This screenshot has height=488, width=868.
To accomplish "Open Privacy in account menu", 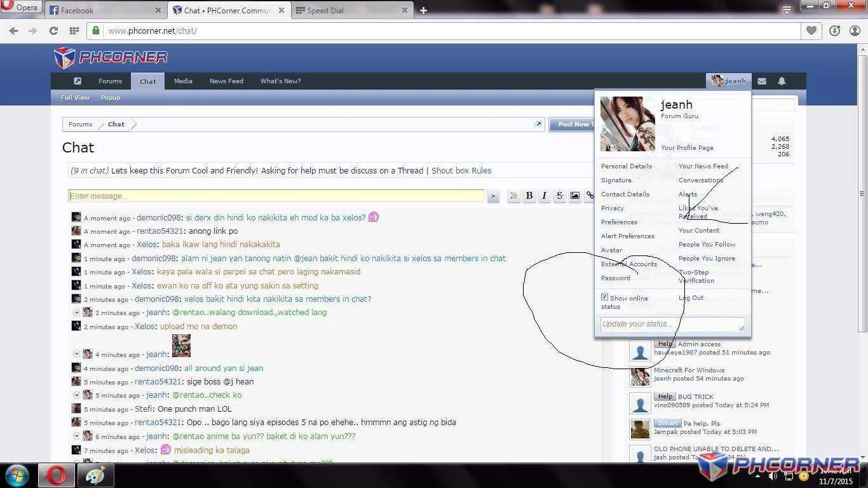I will pos(613,208).
